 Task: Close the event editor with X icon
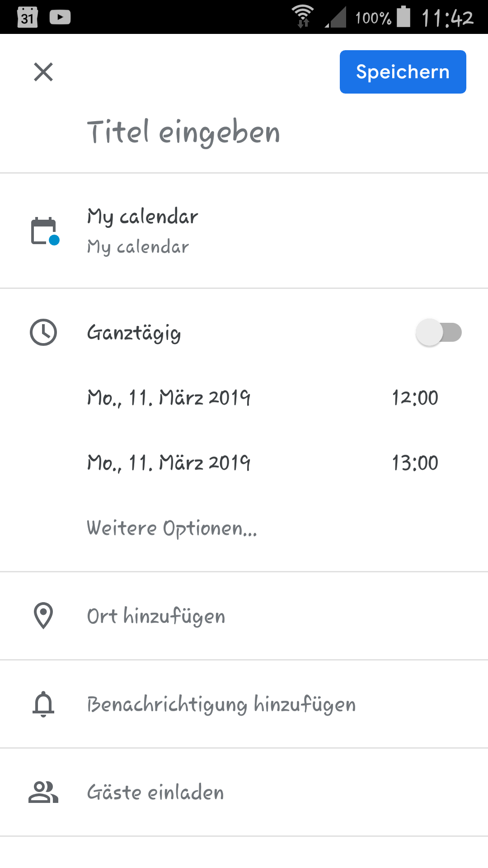pyautogui.click(x=43, y=72)
